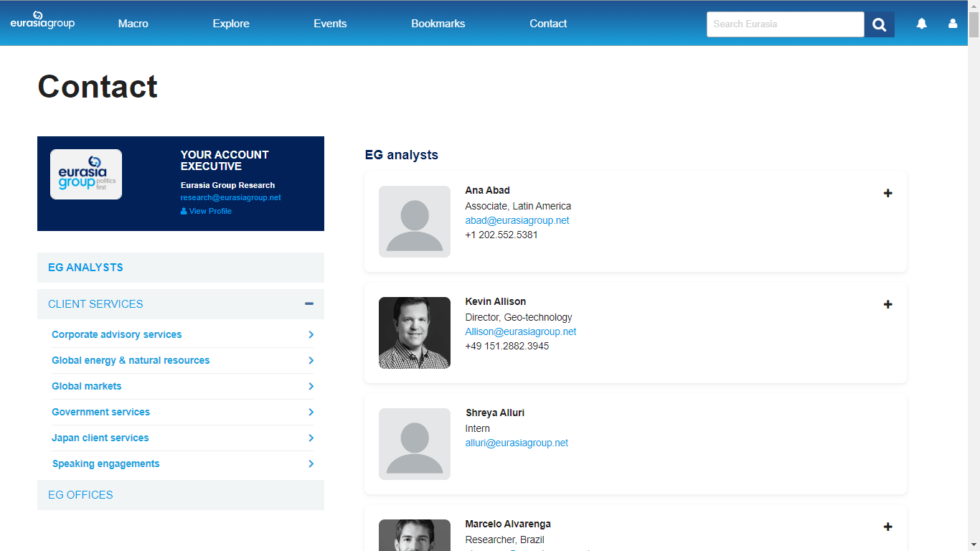Email Shreya Alluri via her address link
The width and height of the screenshot is (980, 551).
pyautogui.click(x=517, y=443)
